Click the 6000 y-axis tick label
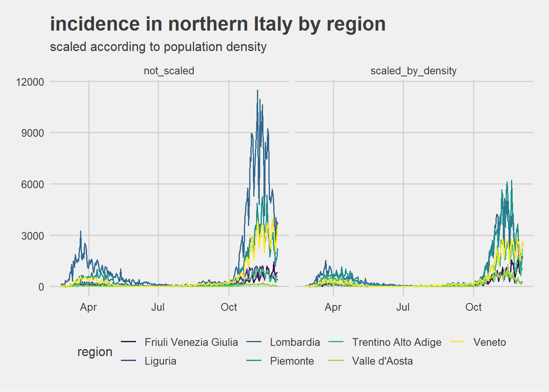Image resolution: width=549 pixels, height=392 pixels. pos(32,185)
